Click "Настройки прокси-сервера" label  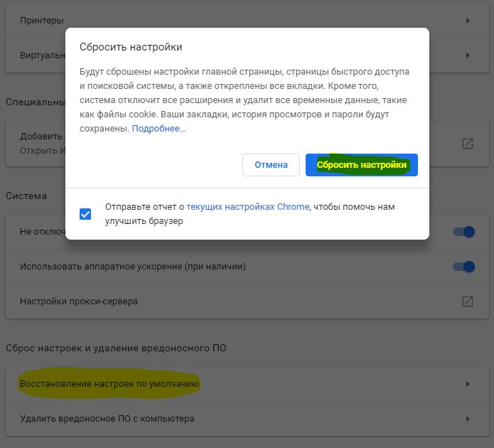(79, 302)
